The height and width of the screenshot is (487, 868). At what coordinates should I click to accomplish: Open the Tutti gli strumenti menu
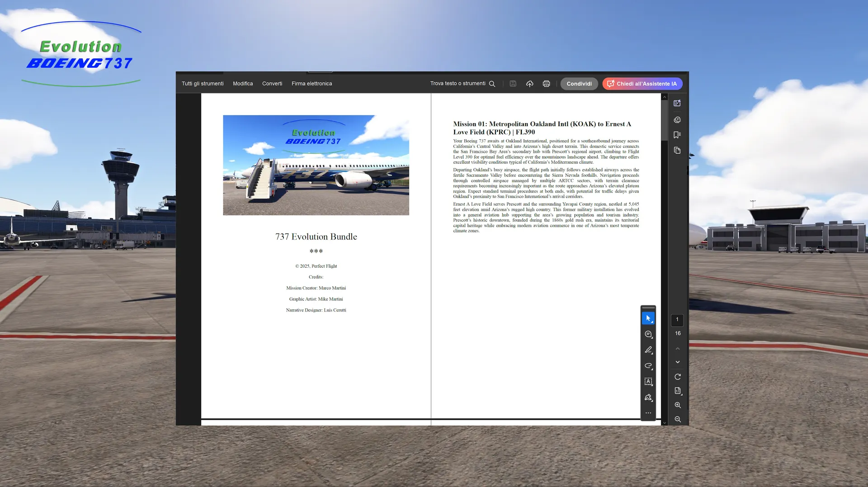tap(203, 84)
